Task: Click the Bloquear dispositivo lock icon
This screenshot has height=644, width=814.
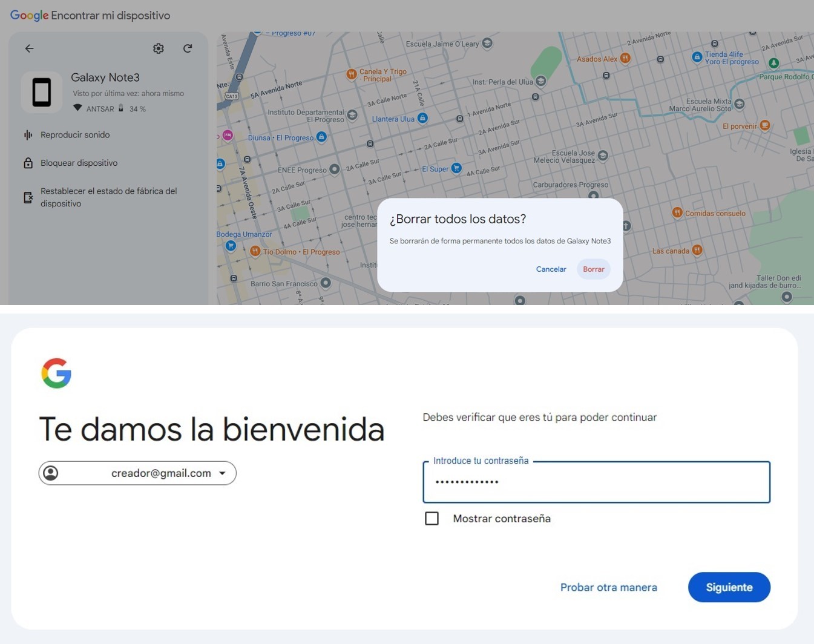Action: [28, 163]
